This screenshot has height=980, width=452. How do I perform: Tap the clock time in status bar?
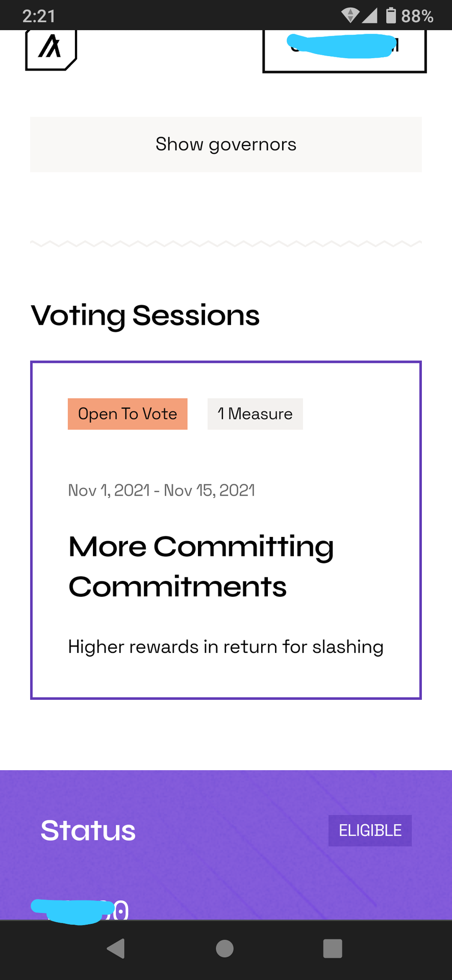click(39, 16)
